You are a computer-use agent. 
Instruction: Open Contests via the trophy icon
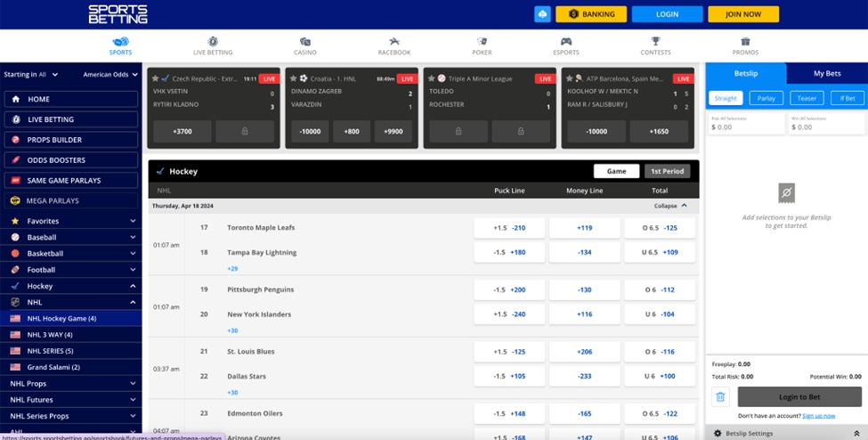[x=655, y=41]
